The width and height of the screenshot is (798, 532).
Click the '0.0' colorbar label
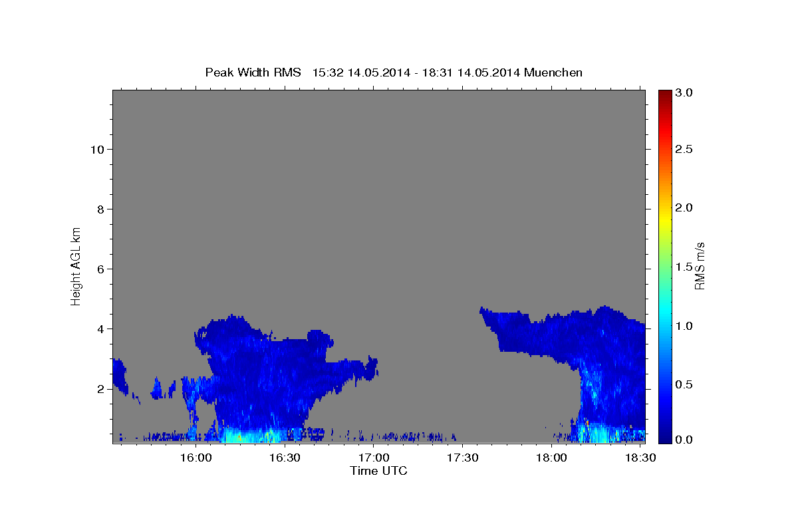(683, 440)
